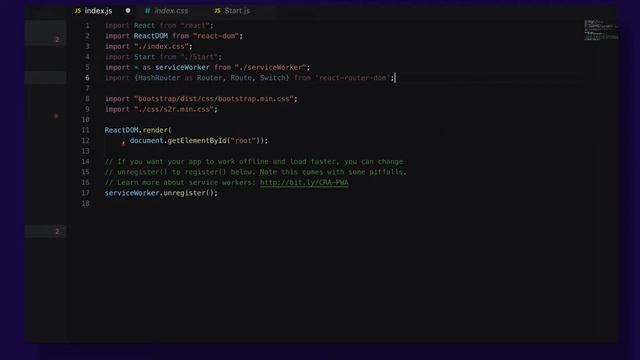640x360 pixels.
Task: Click "./css/s2r.min.css" import string
Action: coord(174,109)
